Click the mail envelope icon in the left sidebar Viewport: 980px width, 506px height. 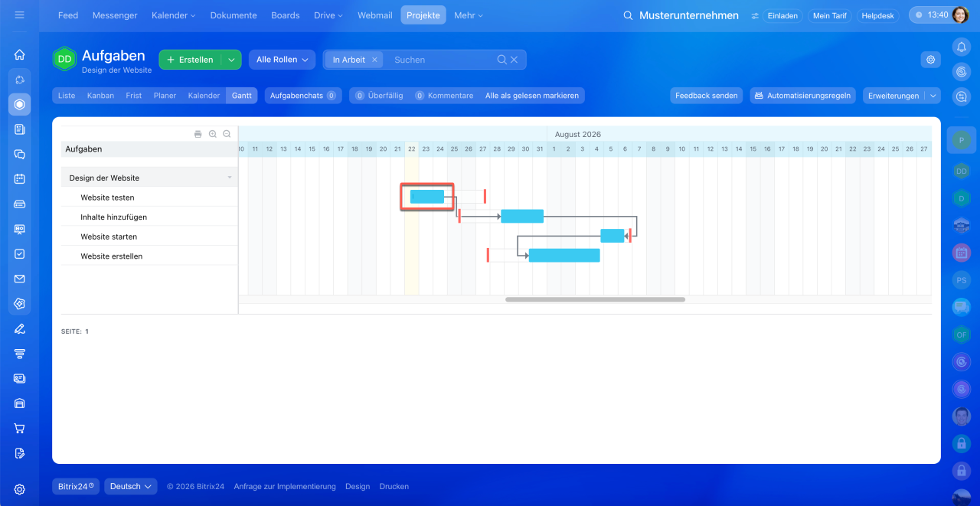click(20, 279)
